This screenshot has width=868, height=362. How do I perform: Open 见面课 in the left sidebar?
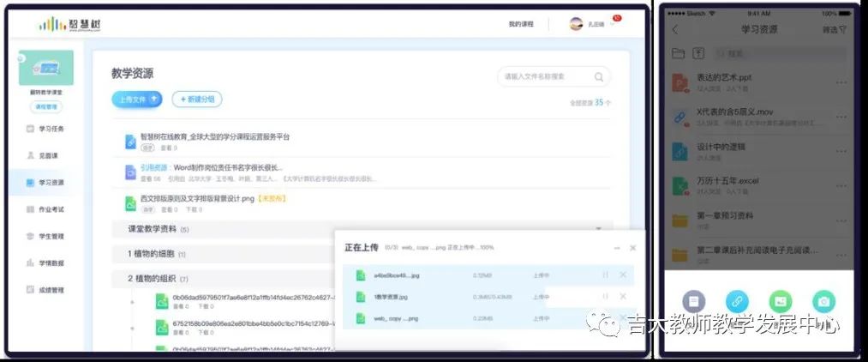(48, 155)
